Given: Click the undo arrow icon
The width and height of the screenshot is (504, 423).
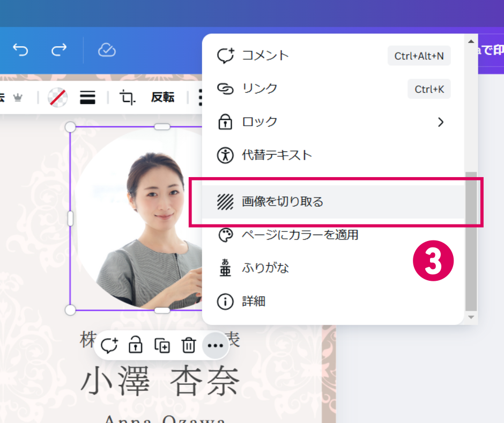Looking at the screenshot, I should point(20,50).
